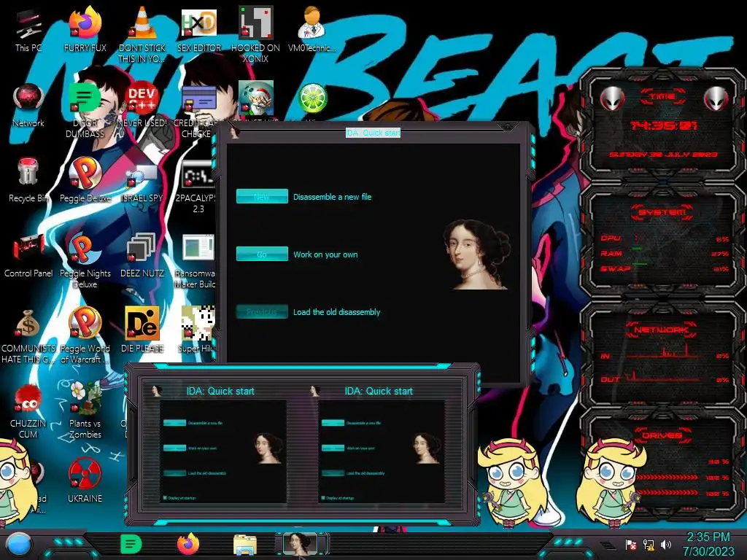Open the VM0Technic doctor desktop icon
Viewport: 747px width, 560px height.
pyautogui.click(x=312, y=29)
